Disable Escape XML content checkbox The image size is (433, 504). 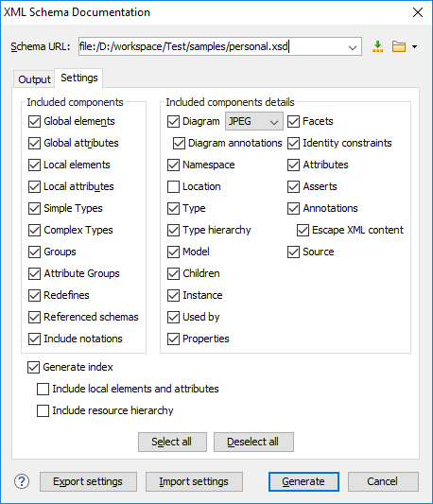coord(303,230)
